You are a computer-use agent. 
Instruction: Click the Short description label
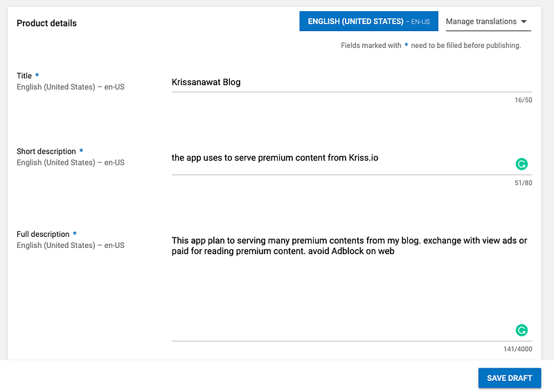coord(46,151)
